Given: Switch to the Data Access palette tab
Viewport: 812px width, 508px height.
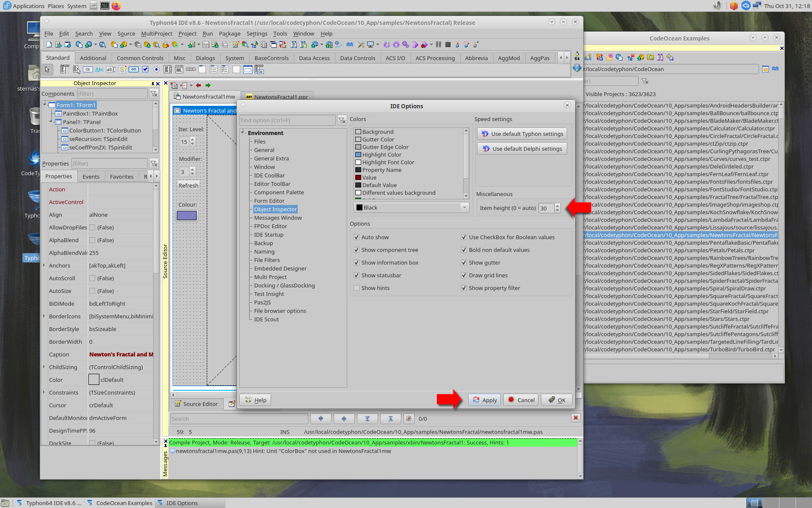Looking at the screenshot, I should coord(314,58).
